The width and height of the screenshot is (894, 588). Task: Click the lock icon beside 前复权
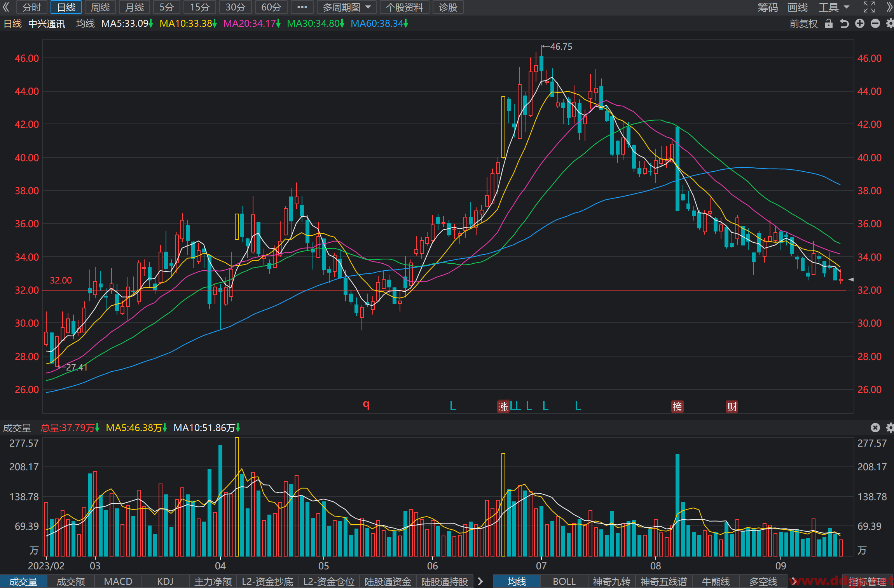coord(829,24)
